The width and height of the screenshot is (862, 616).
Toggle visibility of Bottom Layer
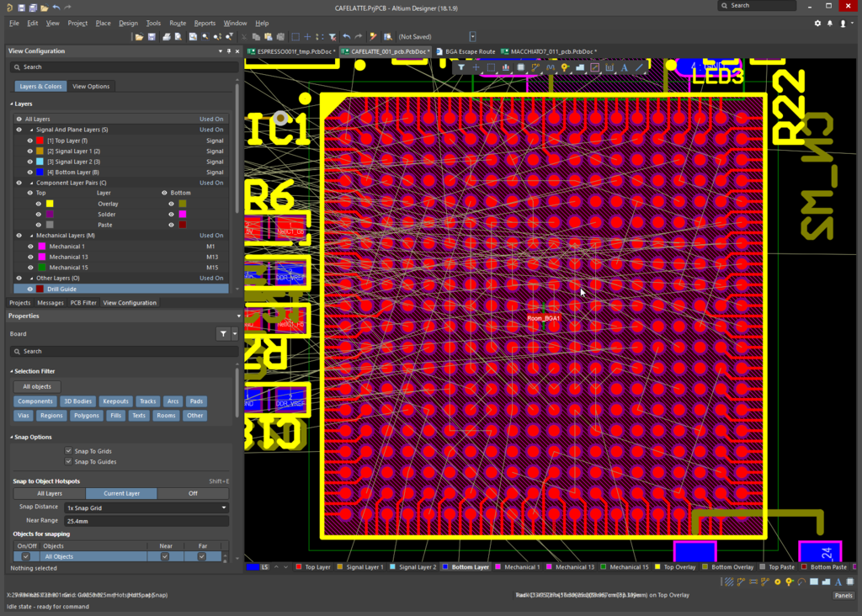(30, 172)
